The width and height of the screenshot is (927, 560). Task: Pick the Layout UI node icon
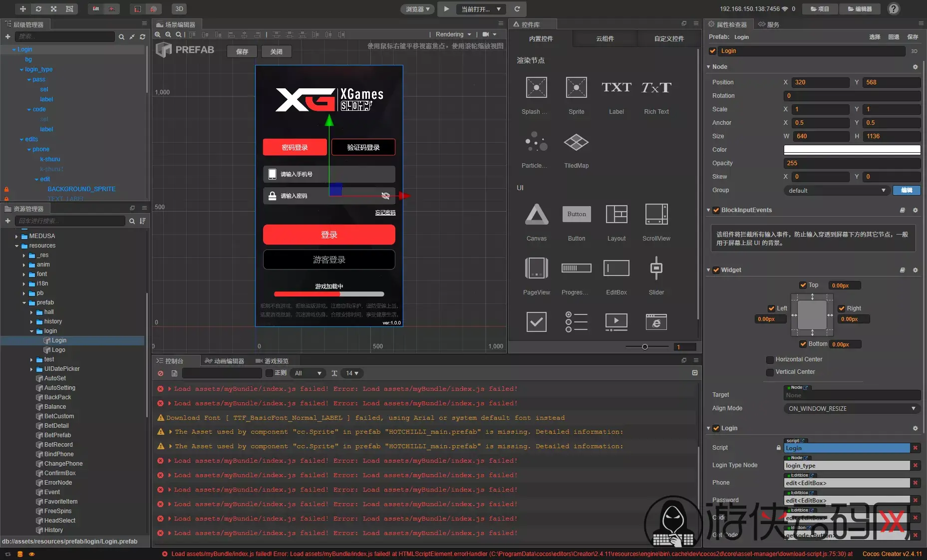617,214
